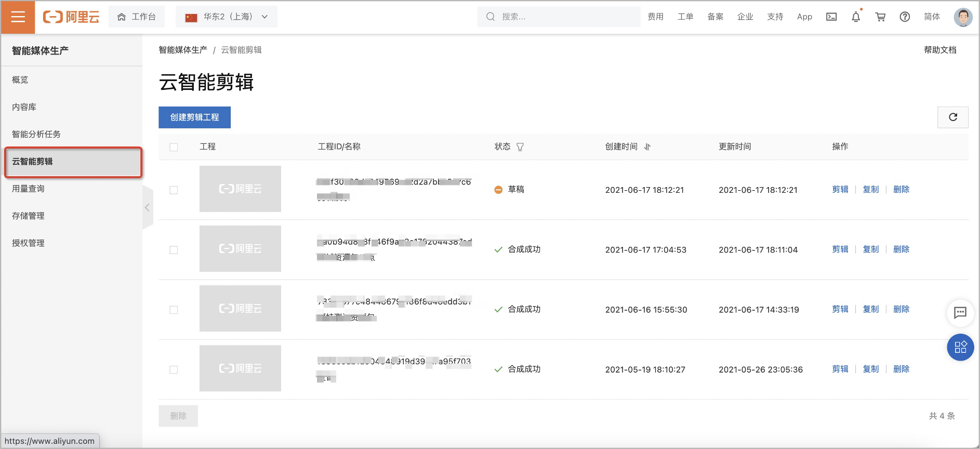Open the help question mark icon
The image size is (980, 449).
point(905,17)
